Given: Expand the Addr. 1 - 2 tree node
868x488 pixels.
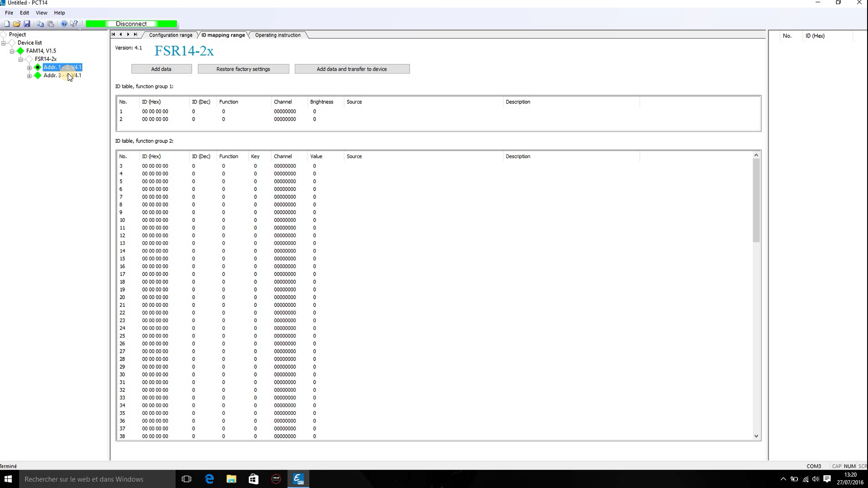Looking at the screenshot, I should pos(29,68).
